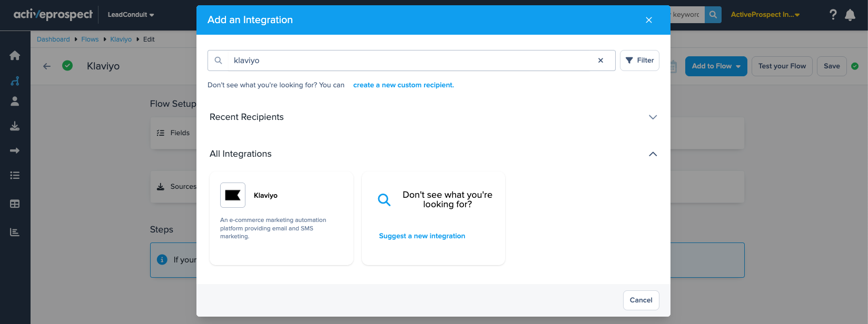Screen dimensions: 868x324
Task: Click the person icon in sidebar
Action: click(x=15, y=102)
